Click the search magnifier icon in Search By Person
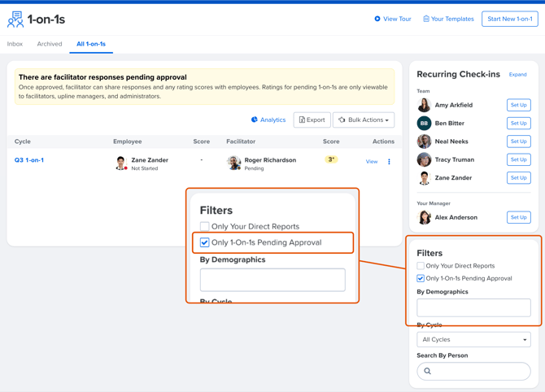Image resolution: width=545 pixels, height=392 pixels. pos(428,371)
